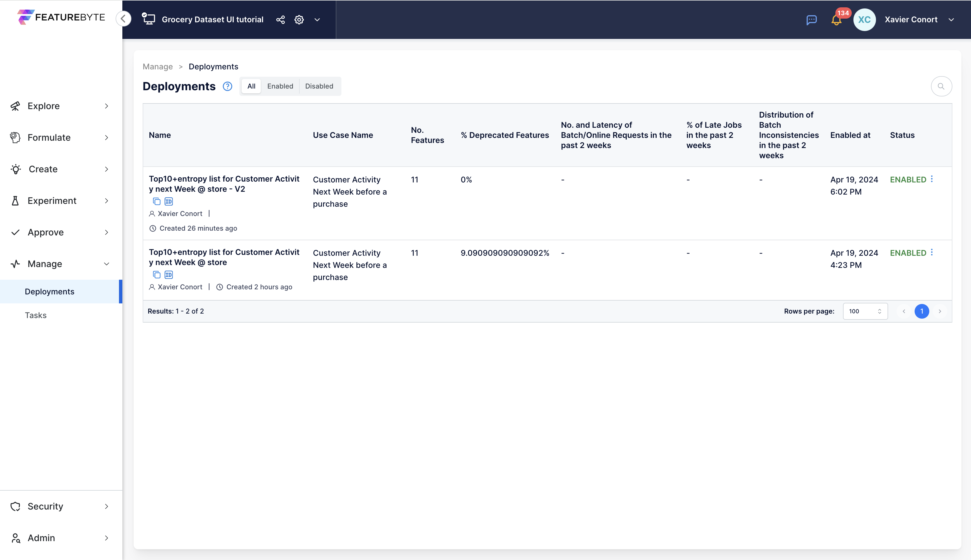Click the Grocery Dataset UI tutorial title
Viewport: 971px width, 560px height.
(212, 20)
